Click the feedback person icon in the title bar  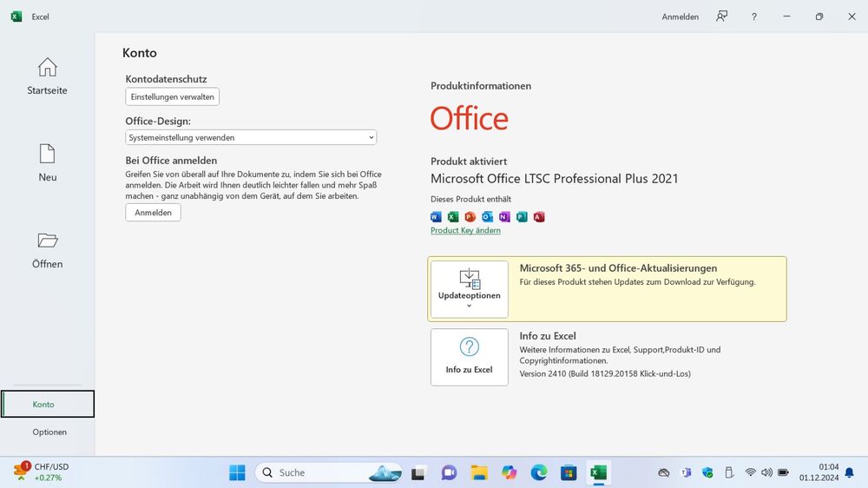pyautogui.click(x=721, y=16)
